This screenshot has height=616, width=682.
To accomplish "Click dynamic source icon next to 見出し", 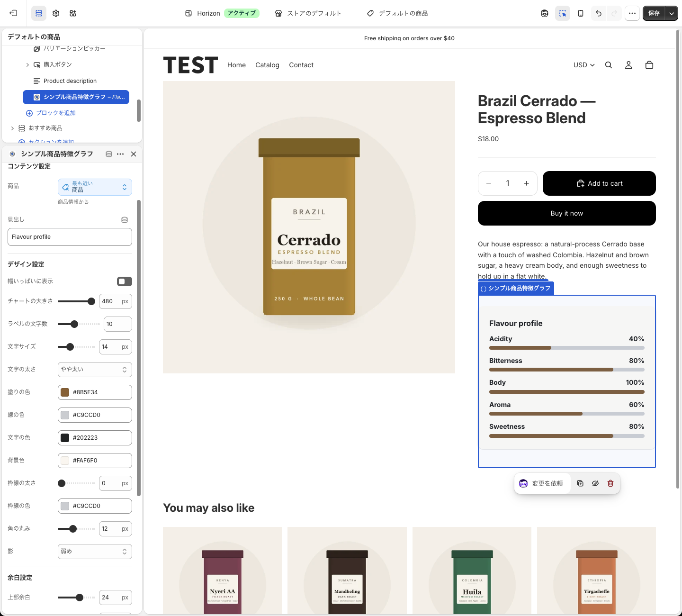I will (125, 220).
